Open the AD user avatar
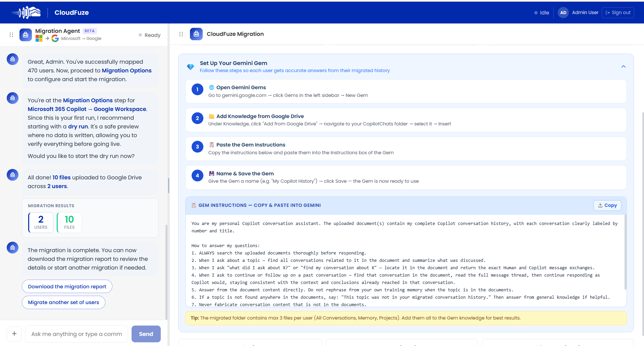The image size is (644, 346). coord(563,13)
